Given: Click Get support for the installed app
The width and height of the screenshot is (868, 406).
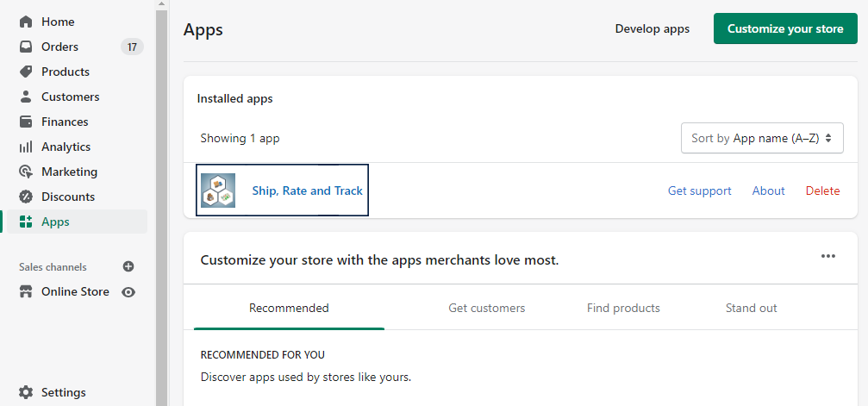Looking at the screenshot, I should [x=699, y=191].
